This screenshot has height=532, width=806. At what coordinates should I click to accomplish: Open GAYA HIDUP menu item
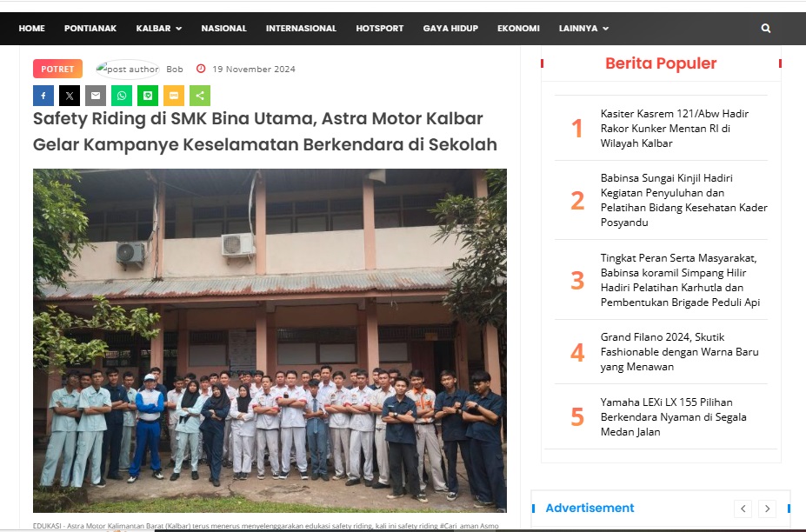coord(450,29)
